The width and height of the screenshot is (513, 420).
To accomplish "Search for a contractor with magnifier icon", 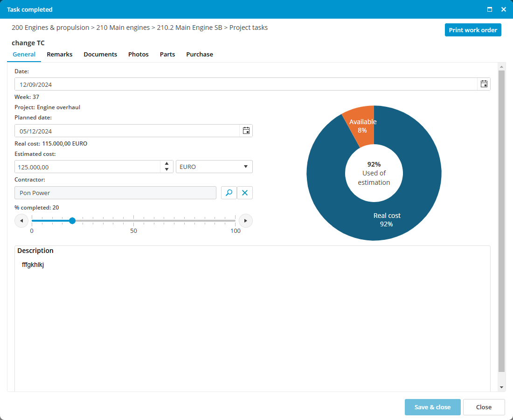I will [x=229, y=193].
